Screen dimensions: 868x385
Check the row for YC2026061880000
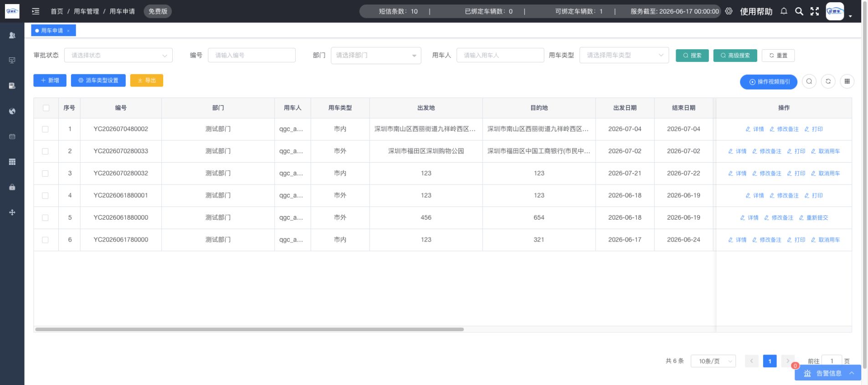(45, 218)
